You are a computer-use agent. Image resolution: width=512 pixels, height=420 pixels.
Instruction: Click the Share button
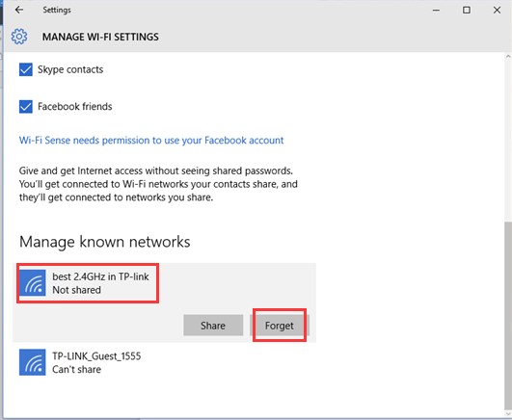pos(213,326)
